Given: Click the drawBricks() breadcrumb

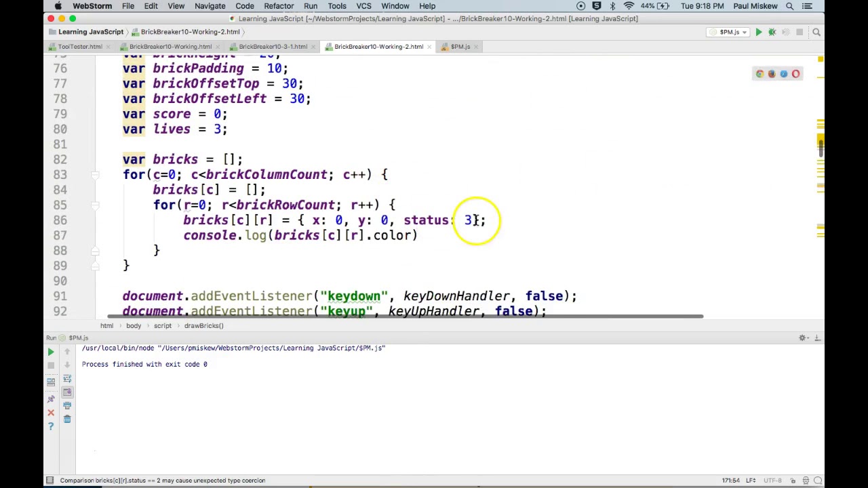Looking at the screenshot, I should (x=203, y=326).
